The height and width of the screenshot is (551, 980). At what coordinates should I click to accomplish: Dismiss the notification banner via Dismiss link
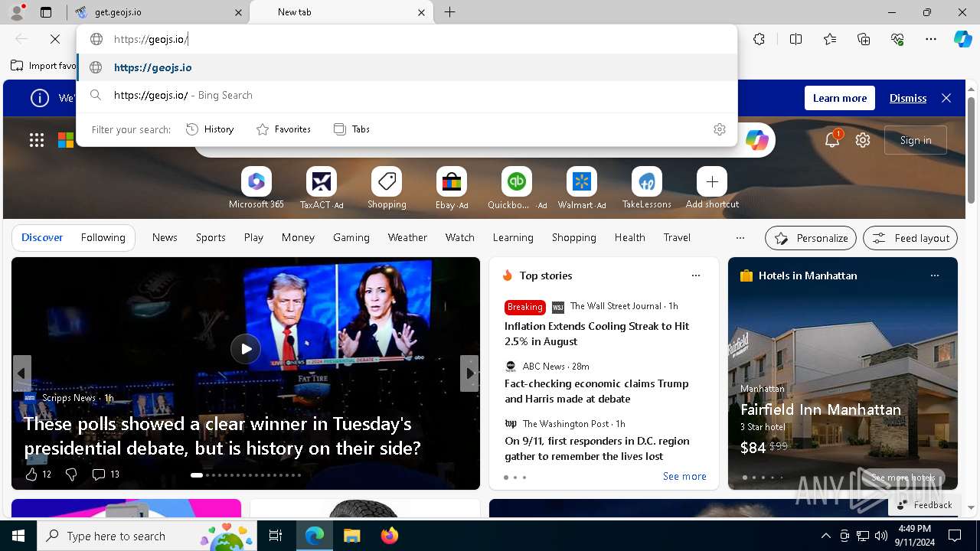click(908, 98)
